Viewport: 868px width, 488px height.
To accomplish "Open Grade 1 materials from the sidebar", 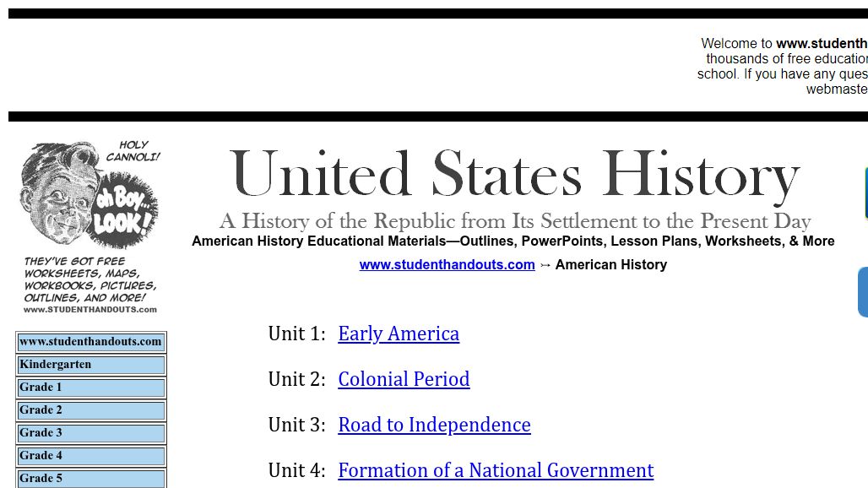I will pyautogui.click(x=90, y=387).
